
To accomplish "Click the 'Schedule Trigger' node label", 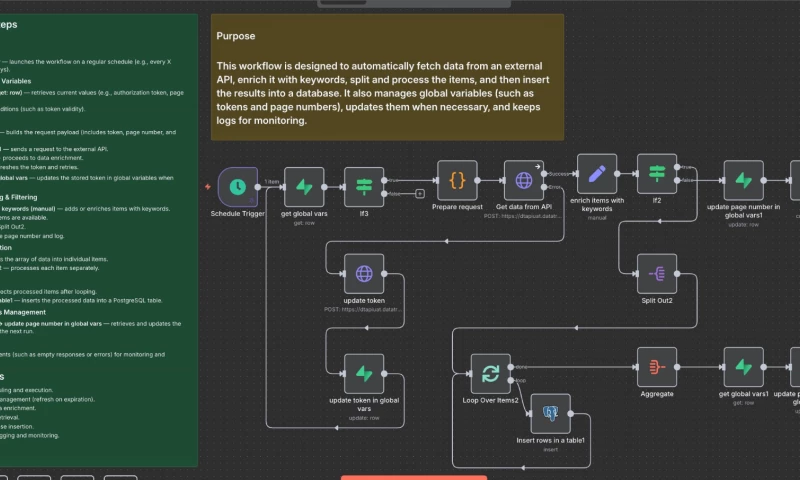I will click(x=238, y=213).
